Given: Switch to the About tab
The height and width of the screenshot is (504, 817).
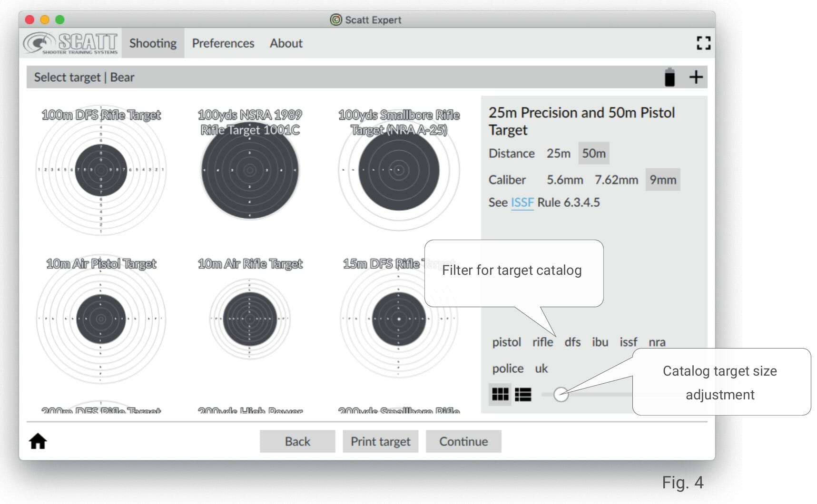Looking at the screenshot, I should pyautogui.click(x=285, y=43).
